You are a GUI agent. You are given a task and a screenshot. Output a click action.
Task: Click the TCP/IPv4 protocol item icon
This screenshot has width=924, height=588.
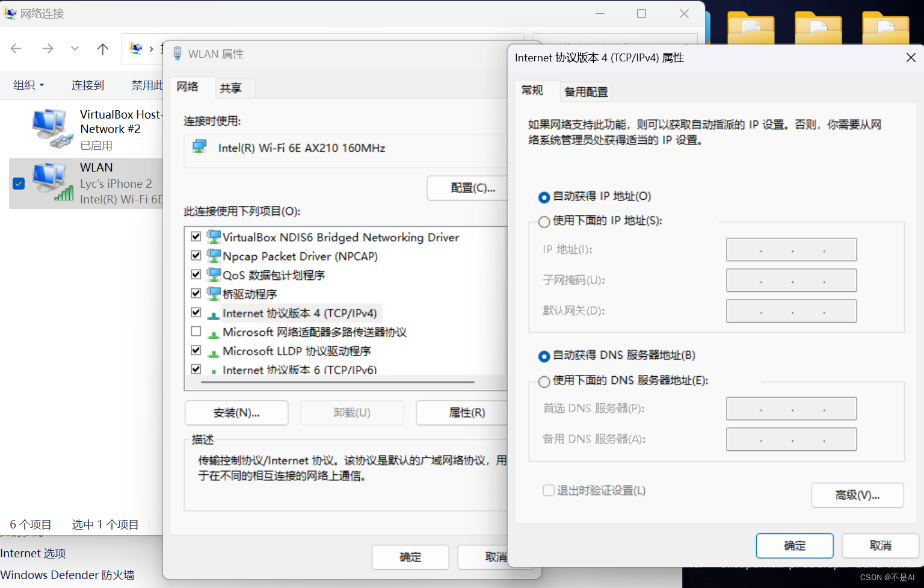point(214,315)
